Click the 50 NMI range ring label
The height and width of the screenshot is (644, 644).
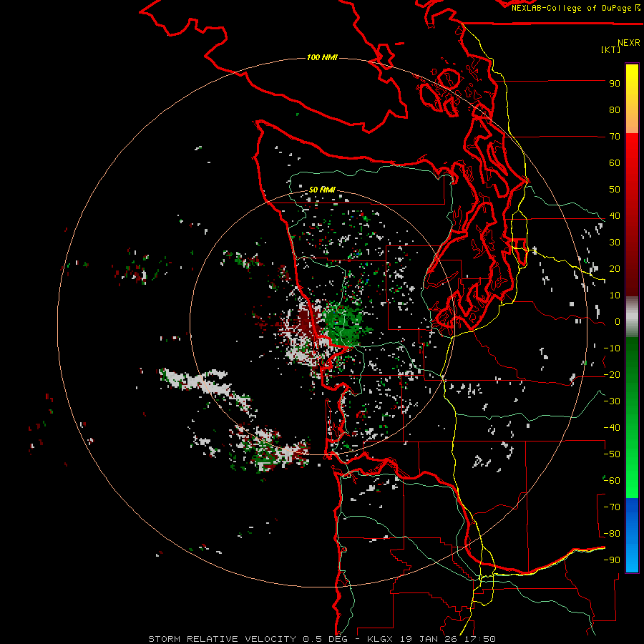click(322, 190)
